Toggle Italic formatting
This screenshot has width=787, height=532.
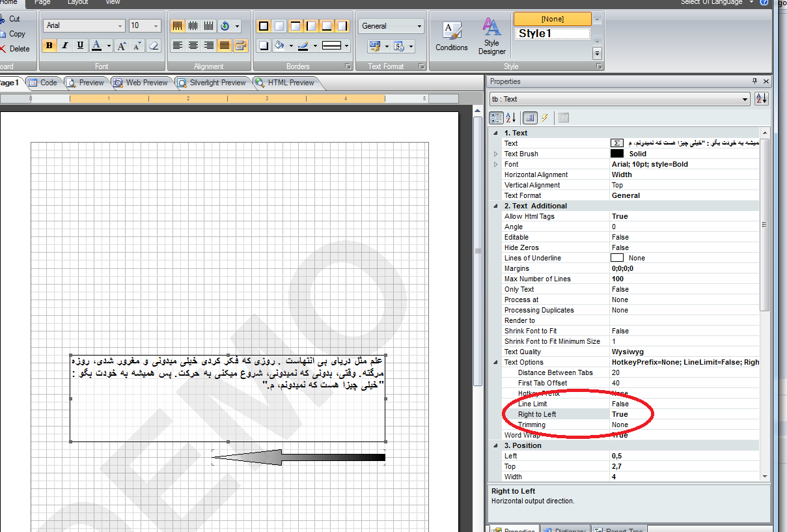[65, 46]
